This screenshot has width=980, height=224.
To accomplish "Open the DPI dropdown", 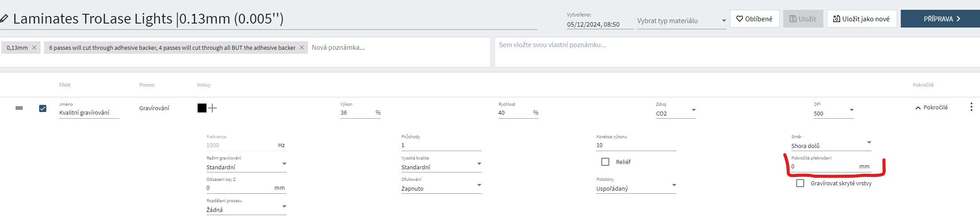I will coord(834,113).
